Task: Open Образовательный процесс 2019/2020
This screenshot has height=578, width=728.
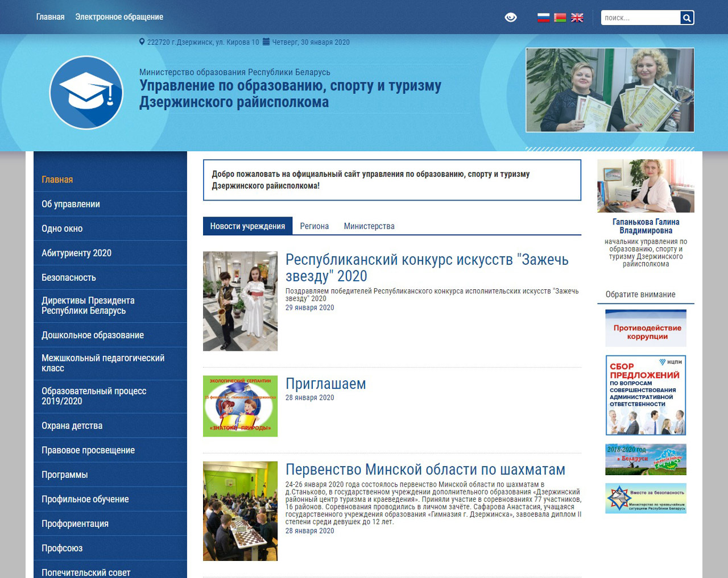Action: pyautogui.click(x=110, y=396)
